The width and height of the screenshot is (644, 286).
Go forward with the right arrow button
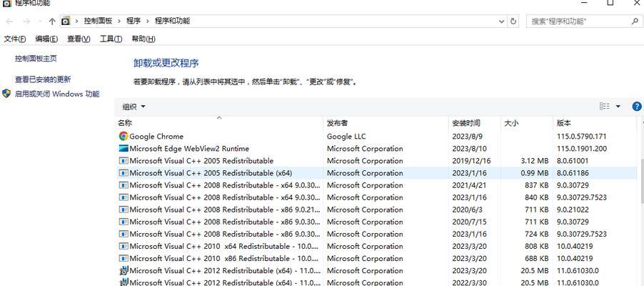coord(26,21)
